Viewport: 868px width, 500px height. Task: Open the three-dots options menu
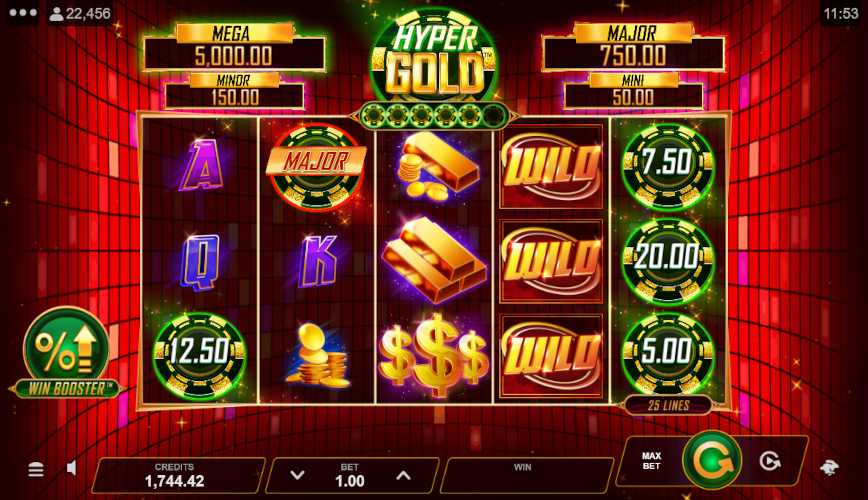(x=23, y=12)
